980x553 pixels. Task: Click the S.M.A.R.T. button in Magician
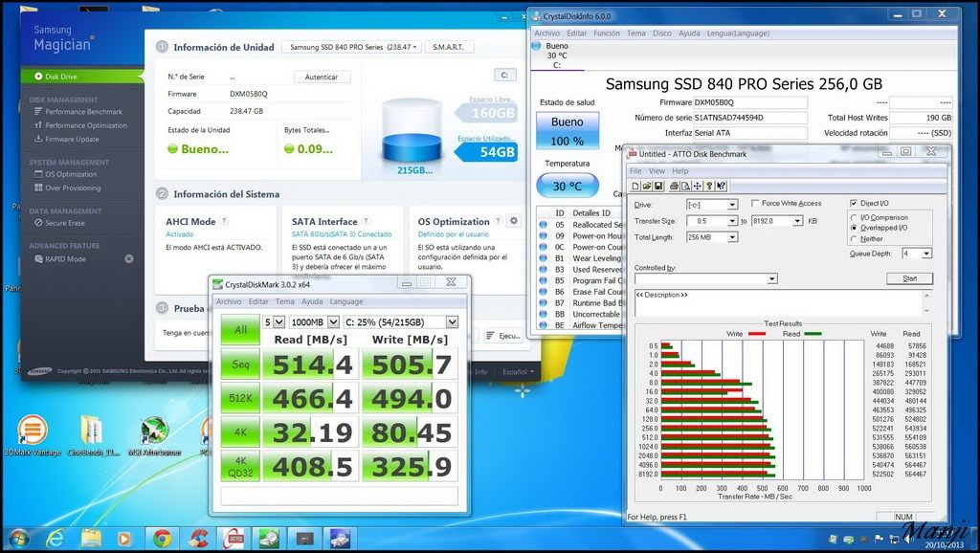tap(449, 47)
